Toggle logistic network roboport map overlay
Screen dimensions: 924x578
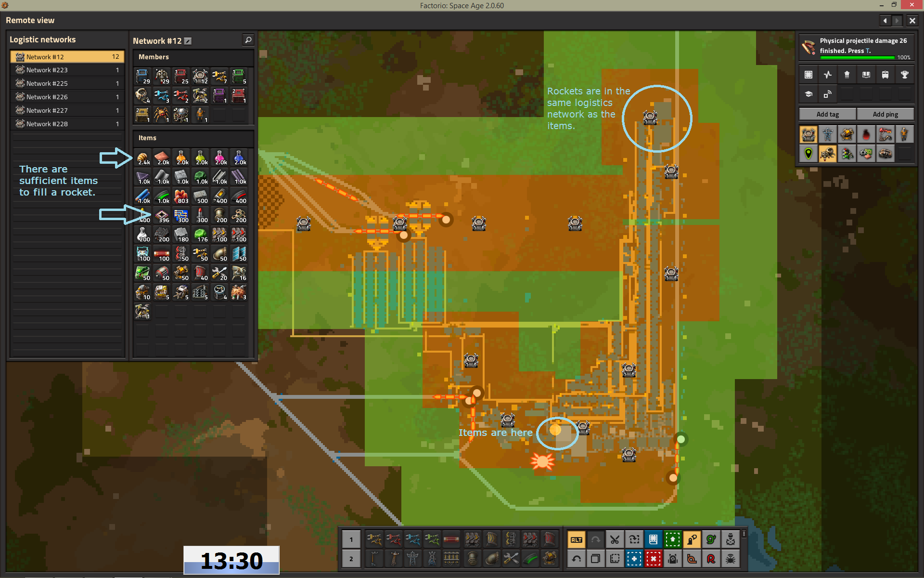[808, 134]
